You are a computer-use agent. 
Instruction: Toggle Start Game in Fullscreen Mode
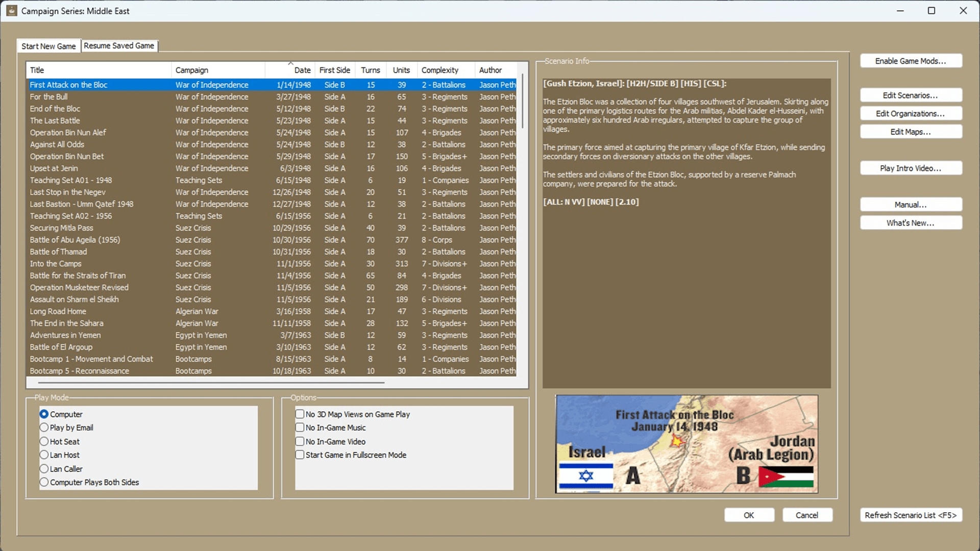point(300,455)
